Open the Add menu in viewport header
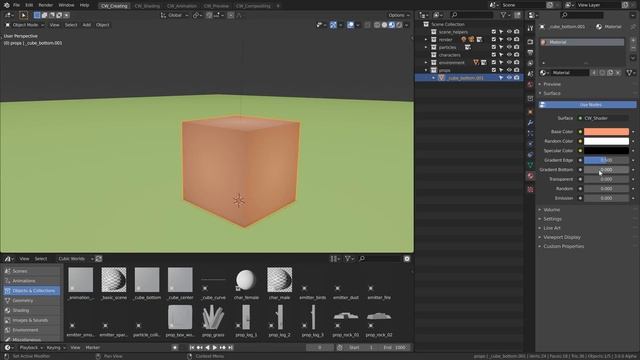Viewport: 640px width, 360px height. [x=87, y=25]
